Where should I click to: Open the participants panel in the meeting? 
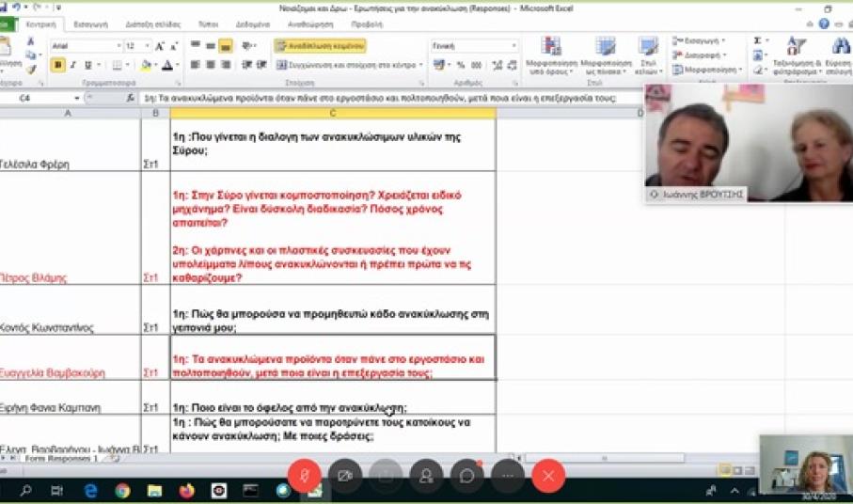[426, 476]
